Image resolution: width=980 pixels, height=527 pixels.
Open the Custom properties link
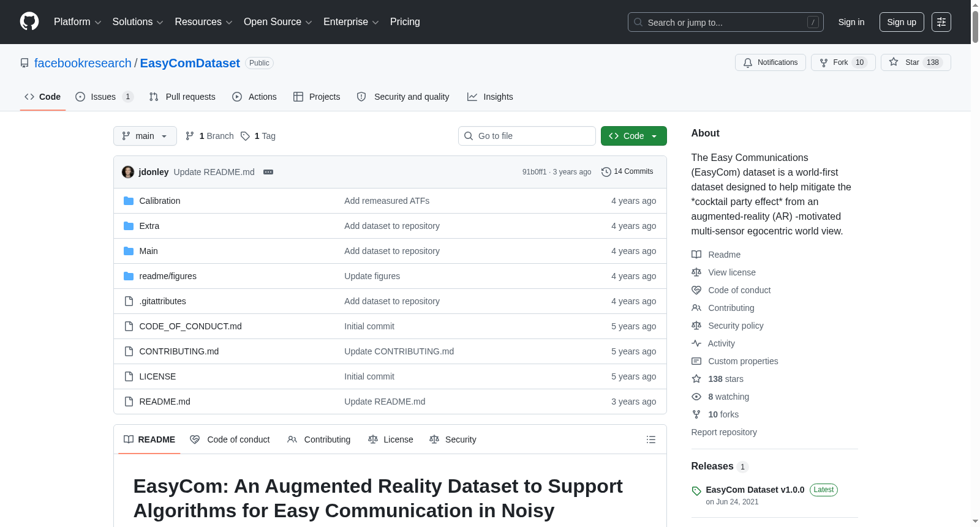coord(743,361)
